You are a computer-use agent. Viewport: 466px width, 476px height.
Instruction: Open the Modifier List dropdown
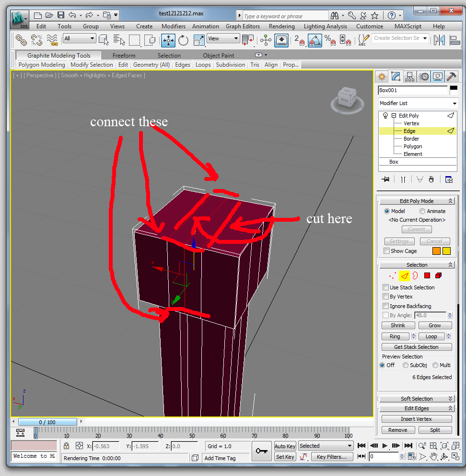[417, 103]
